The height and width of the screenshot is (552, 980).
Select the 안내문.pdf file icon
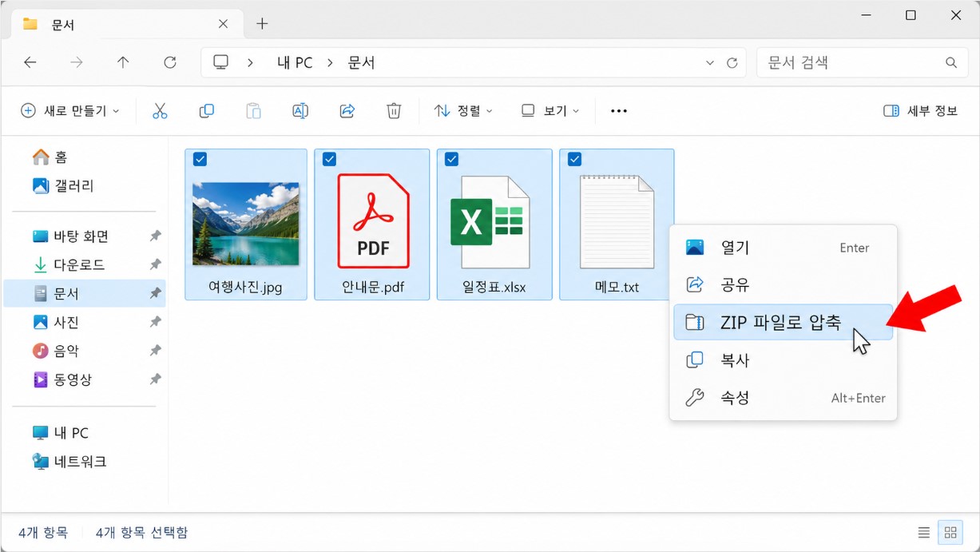coord(373,220)
